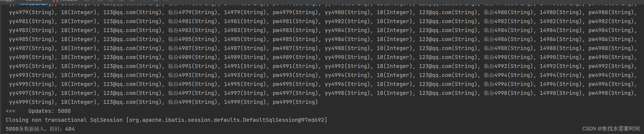
Task: Switch to the Debugger tab
Action: [8, 1]
